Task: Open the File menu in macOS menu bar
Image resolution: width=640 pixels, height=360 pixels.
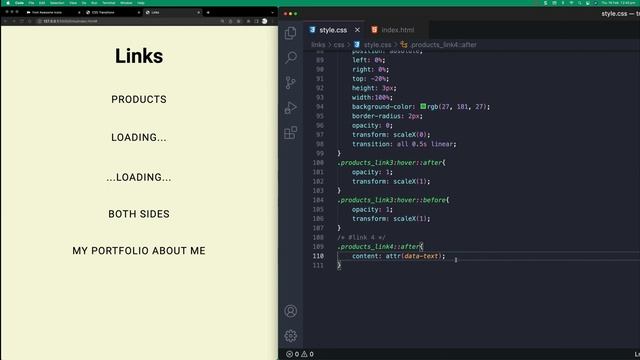Action: click(31, 3)
